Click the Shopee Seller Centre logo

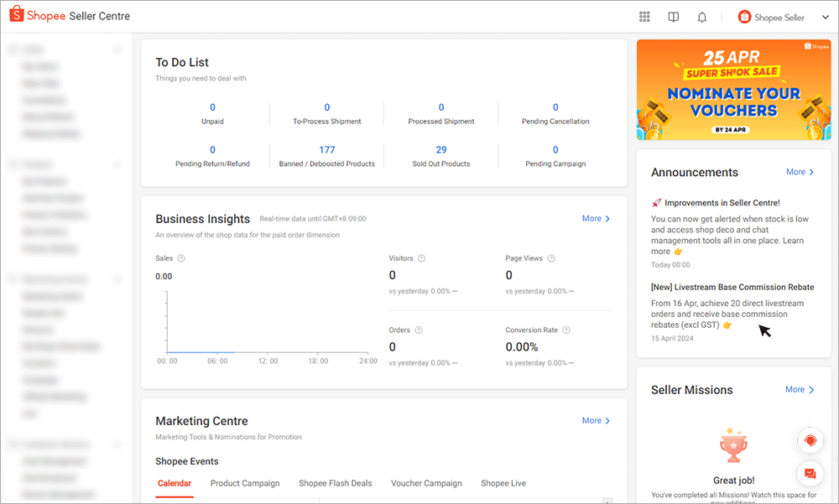[69, 15]
